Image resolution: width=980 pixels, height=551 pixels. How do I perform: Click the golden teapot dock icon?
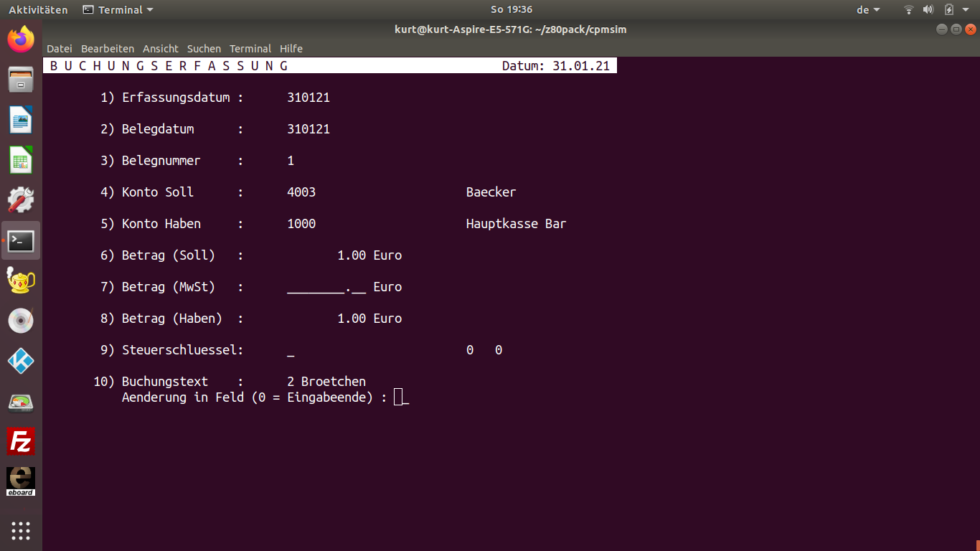coord(21,281)
